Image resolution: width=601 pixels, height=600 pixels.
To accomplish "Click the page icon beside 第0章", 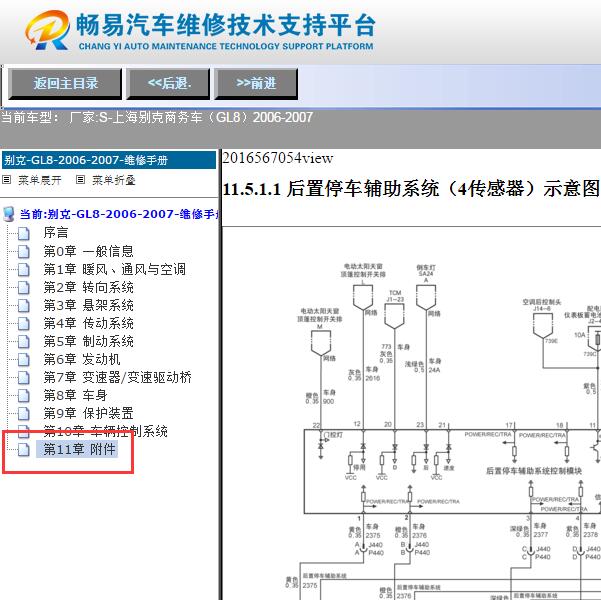I will pos(24,252).
